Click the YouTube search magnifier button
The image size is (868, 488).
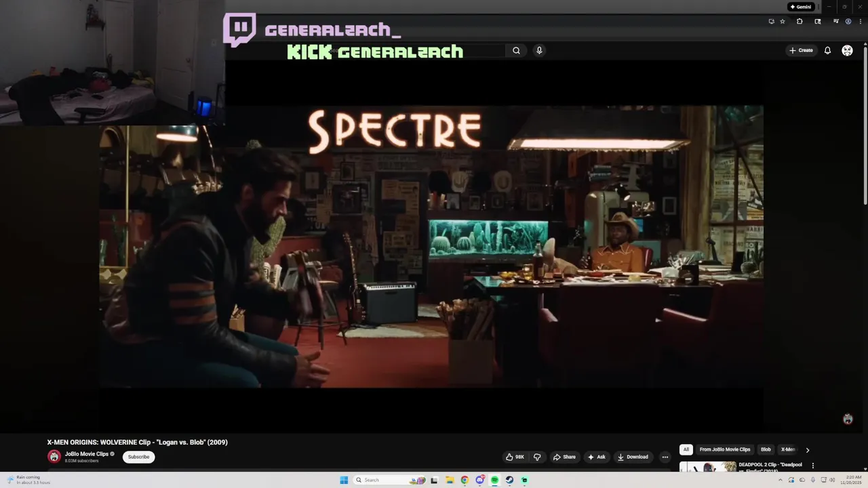click(516, 50)
